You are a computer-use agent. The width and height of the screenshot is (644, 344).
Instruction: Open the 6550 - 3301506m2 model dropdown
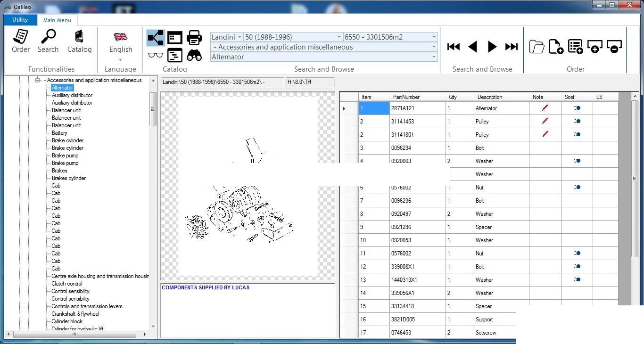click(x=434, y=37)
